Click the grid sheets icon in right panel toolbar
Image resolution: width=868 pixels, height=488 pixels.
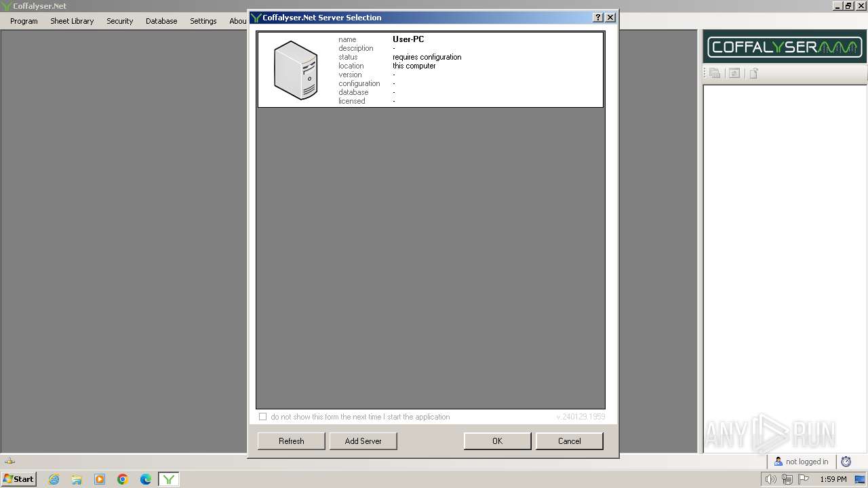pyautogui.click(x=715, y=73)
